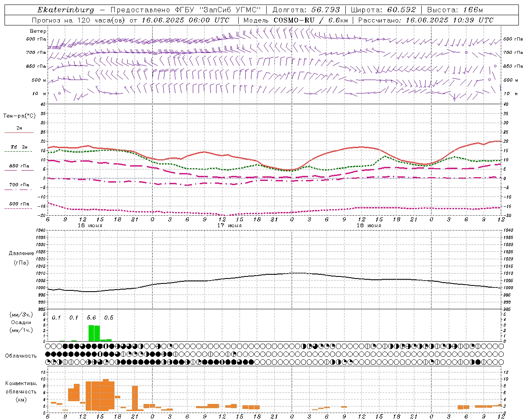Click the Ekaterinburg station title
The height and width of the screenshot is (420, 525).
click(66, 10)
